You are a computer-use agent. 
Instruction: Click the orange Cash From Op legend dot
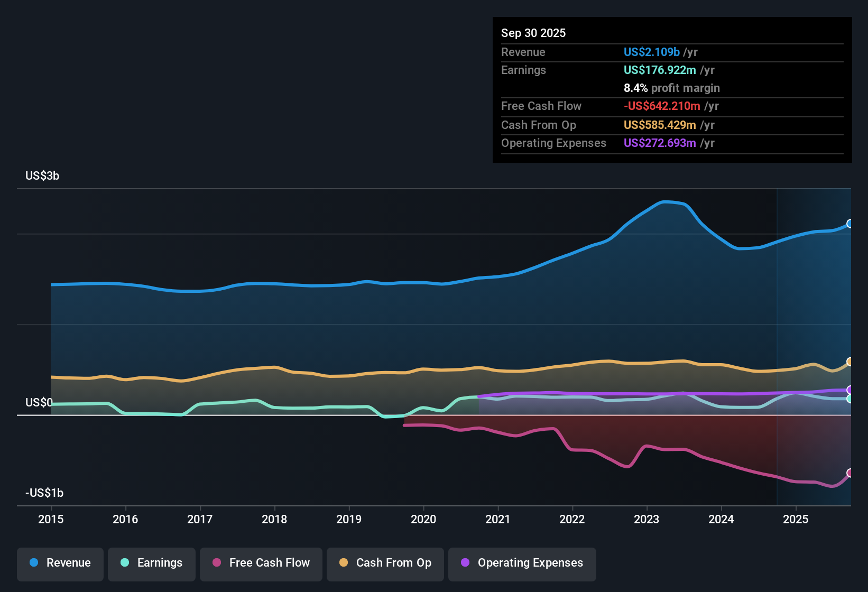click(x=344, y=563)
